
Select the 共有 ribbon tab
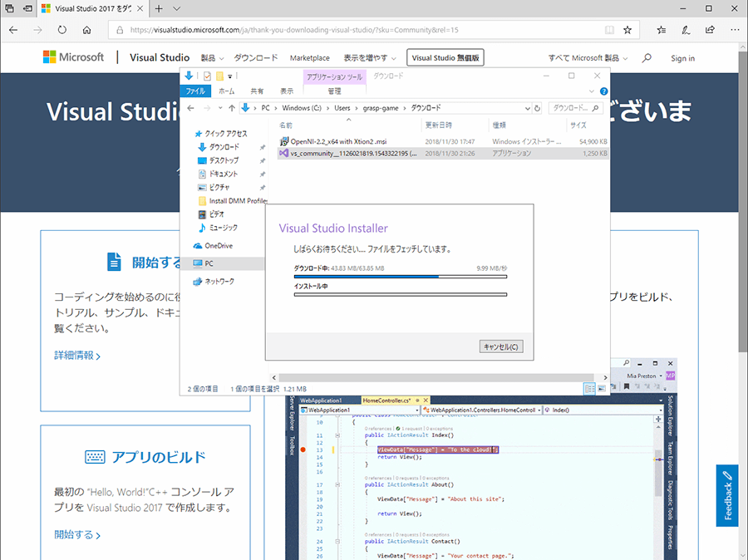tap(257, 91)
